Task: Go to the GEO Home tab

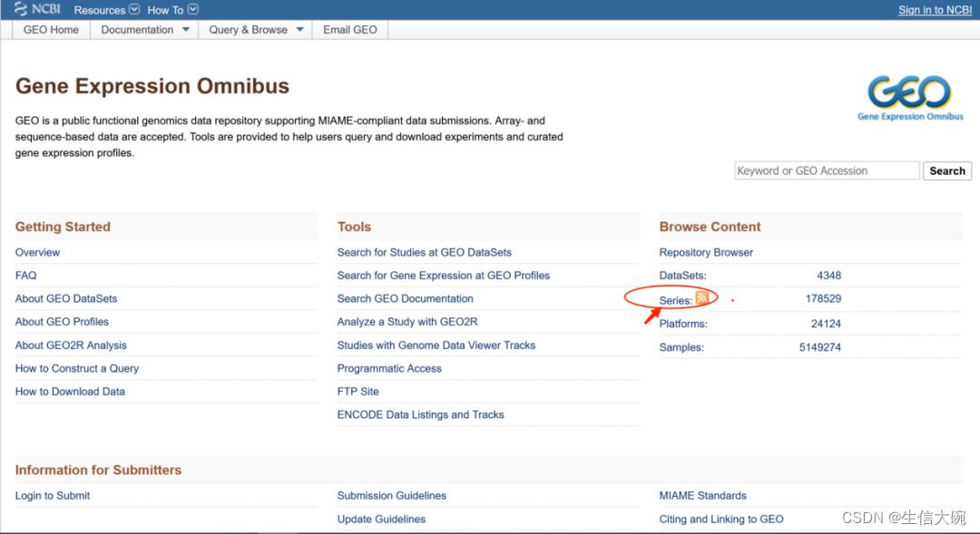Action: pyautogui.click(x=51, y=30)
